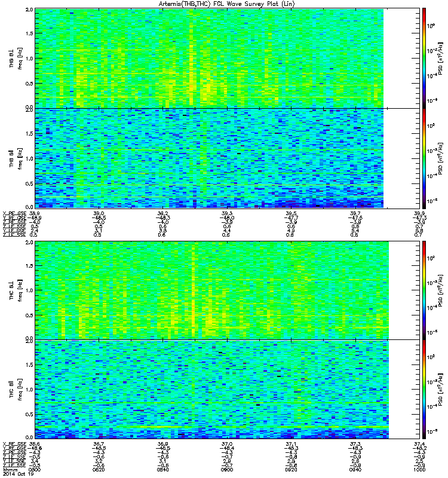The width and height of the screenshot is (448, 478).
Task: Click the X_RE_GSE value '37.1' under THC panels
Action: pos(291,444)
